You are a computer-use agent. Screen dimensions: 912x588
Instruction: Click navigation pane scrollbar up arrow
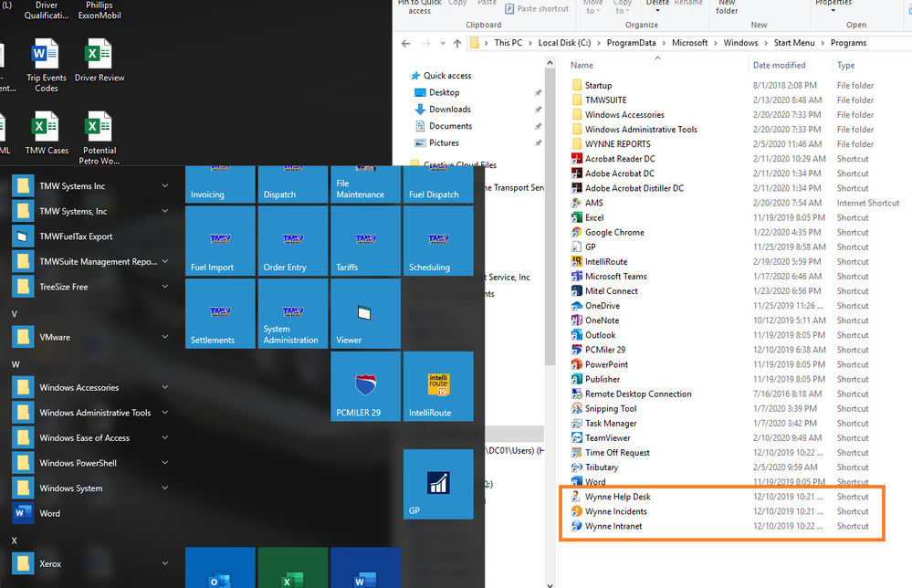click(x=550, y=62)
